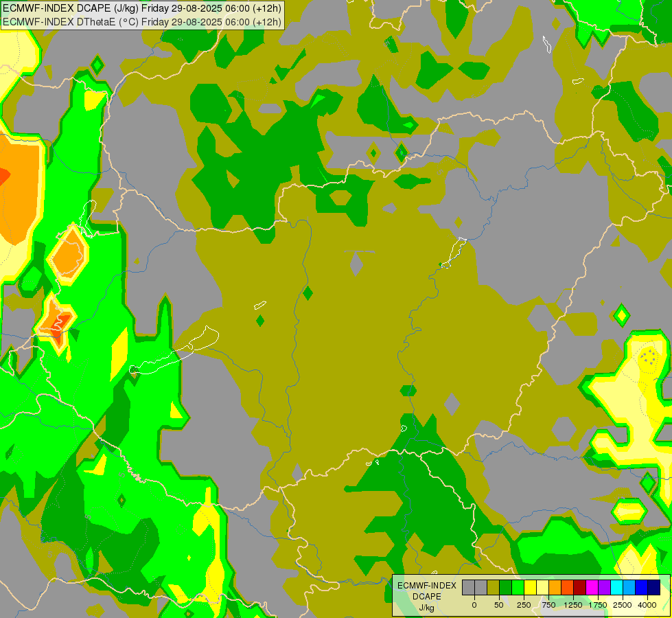
Task: Select the bright green legend swatch
Action: 518,587
